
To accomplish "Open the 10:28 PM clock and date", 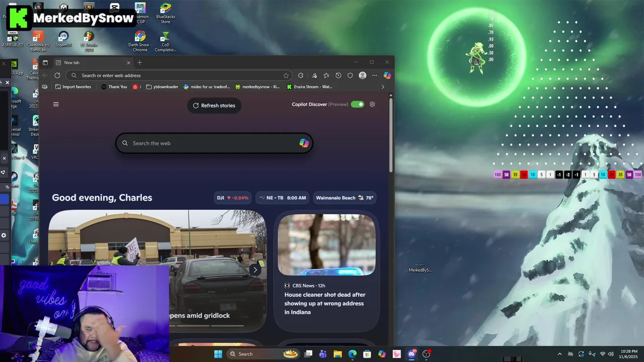I will coord(629,354).
